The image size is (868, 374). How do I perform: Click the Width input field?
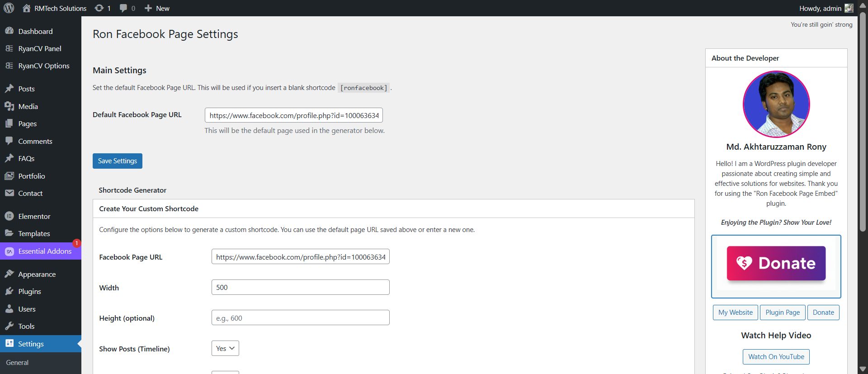(x=300, y=287)
